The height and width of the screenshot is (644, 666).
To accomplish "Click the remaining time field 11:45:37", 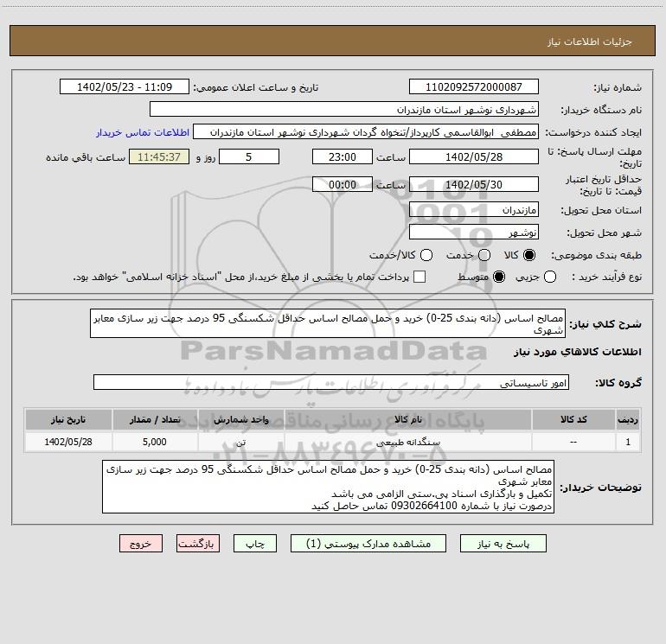I will point(159,156).
